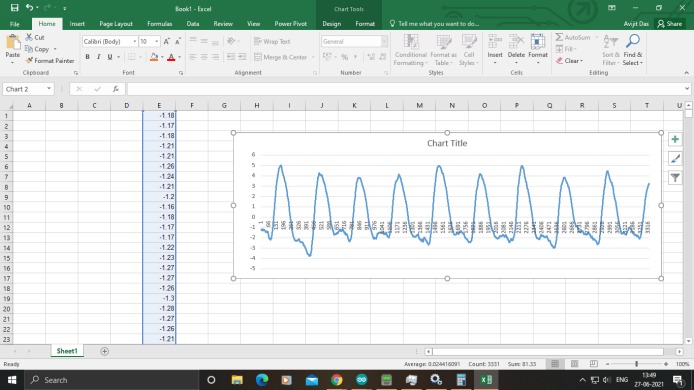694x390 pixels.
Task: Open Microsoft Edge from taskbar
Action: [x=262, y=380]
